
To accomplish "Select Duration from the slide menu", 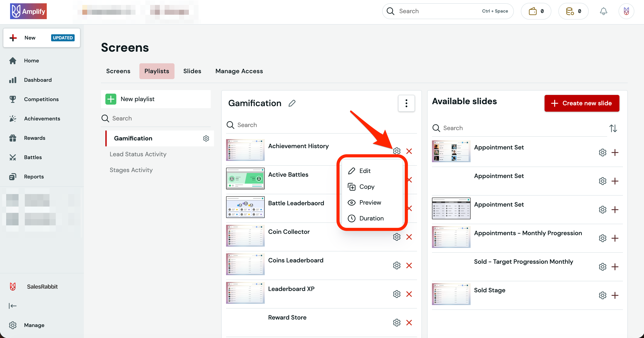I will [x=371, y=218].
